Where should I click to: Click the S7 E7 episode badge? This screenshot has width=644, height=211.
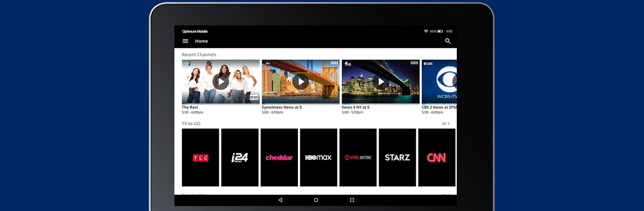[254, 97]
